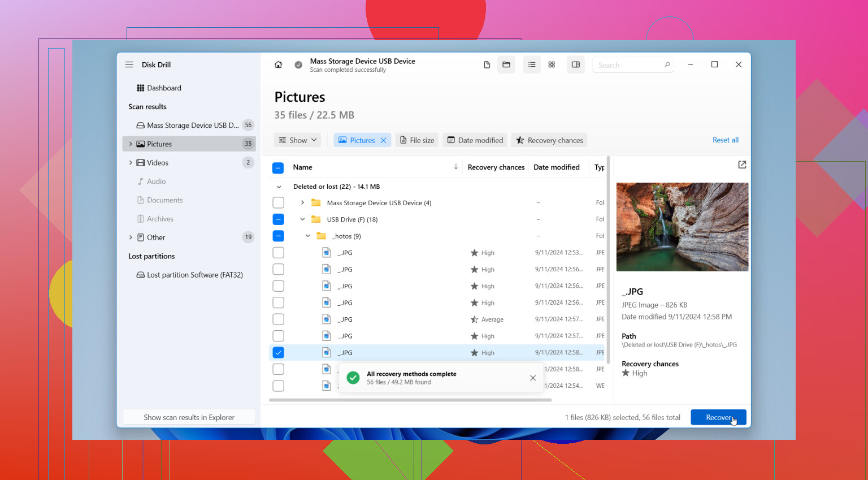Check the Mass Storage Device USB Device (4) checkbox

[278, 202]
